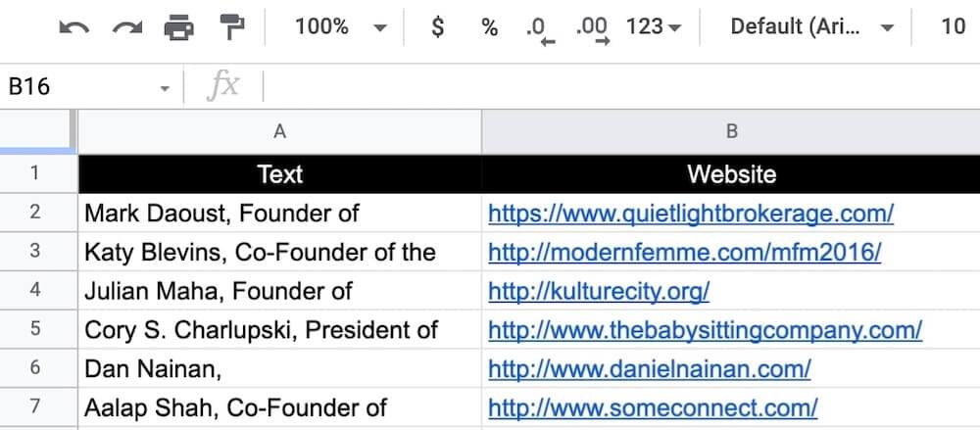Open the 123 more formats dropdown
Image resolution: width=980 pixels, height=430 pixels.
click(653, 27)
